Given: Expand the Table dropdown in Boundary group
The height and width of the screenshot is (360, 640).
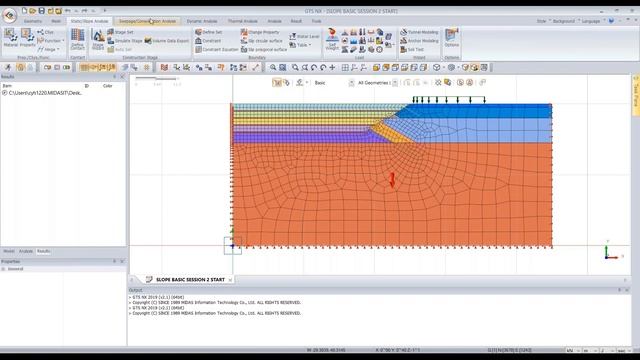Looking at the screenshot, I should coord(300,45).
